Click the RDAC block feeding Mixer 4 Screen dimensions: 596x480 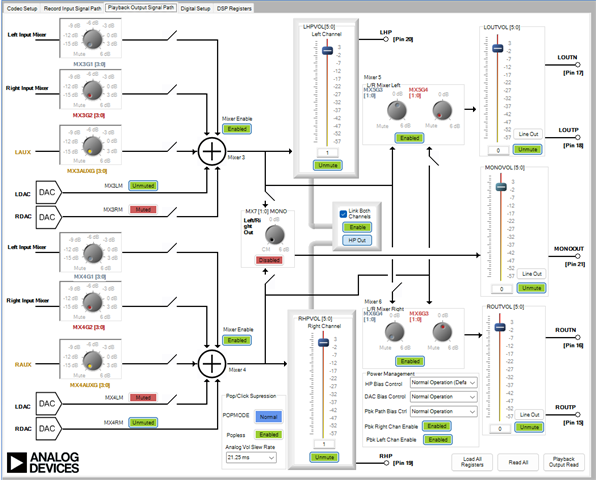[48, 429]
